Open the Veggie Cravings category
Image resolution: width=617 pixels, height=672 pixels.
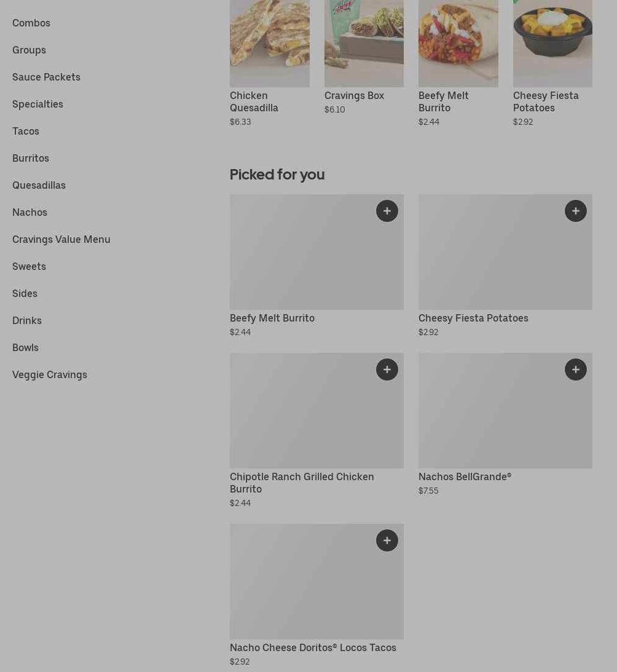pos(50,374)
